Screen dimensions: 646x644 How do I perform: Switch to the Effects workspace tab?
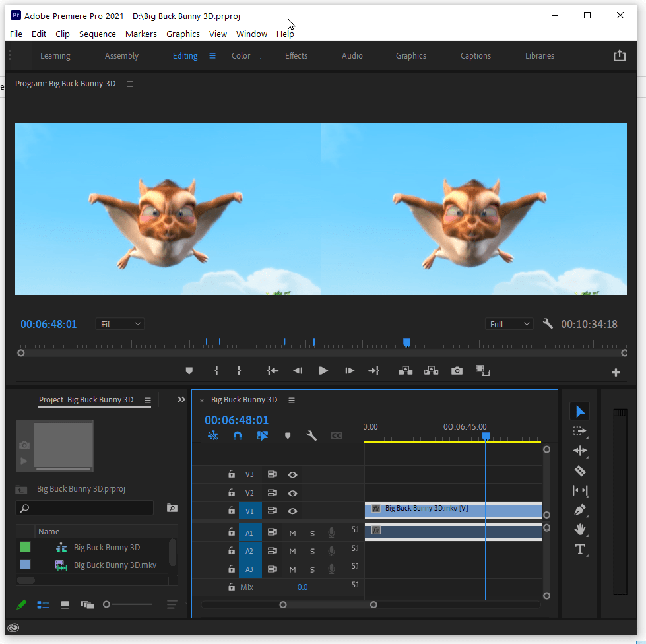click(296, 56)
